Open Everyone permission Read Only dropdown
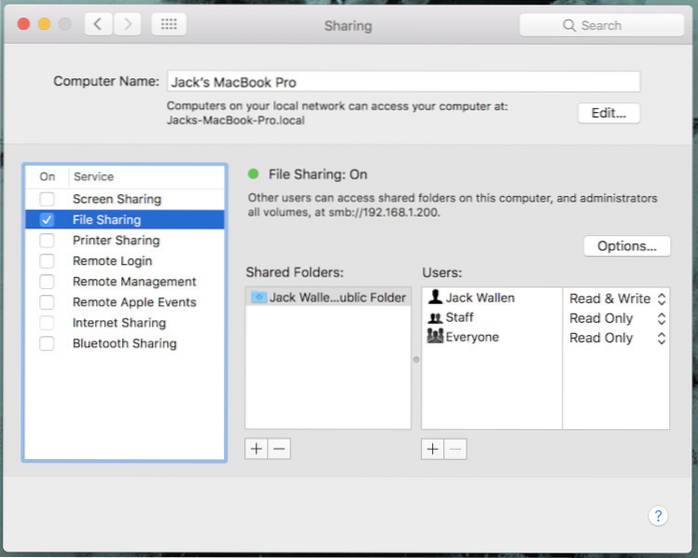 pyautogui.click(x=616, y=338)
